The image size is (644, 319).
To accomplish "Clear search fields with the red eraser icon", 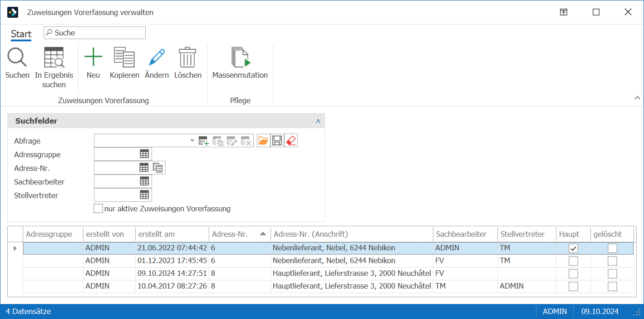I will tap(291, 141).
